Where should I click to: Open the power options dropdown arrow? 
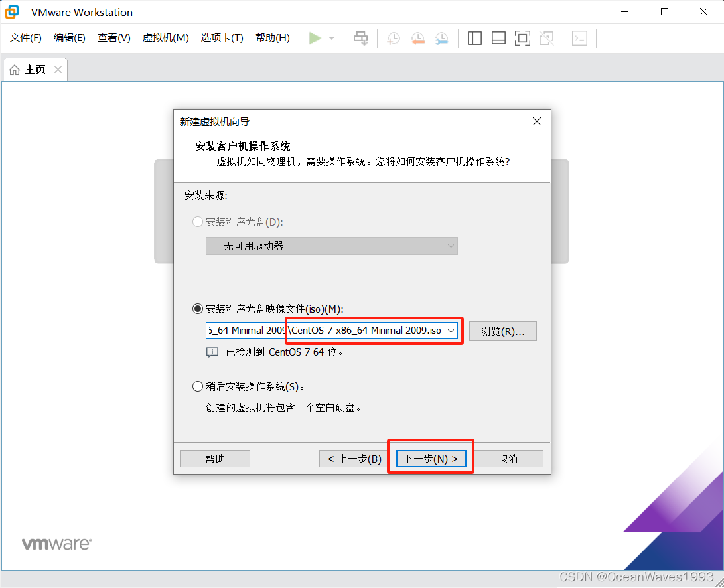click(332, 38)
